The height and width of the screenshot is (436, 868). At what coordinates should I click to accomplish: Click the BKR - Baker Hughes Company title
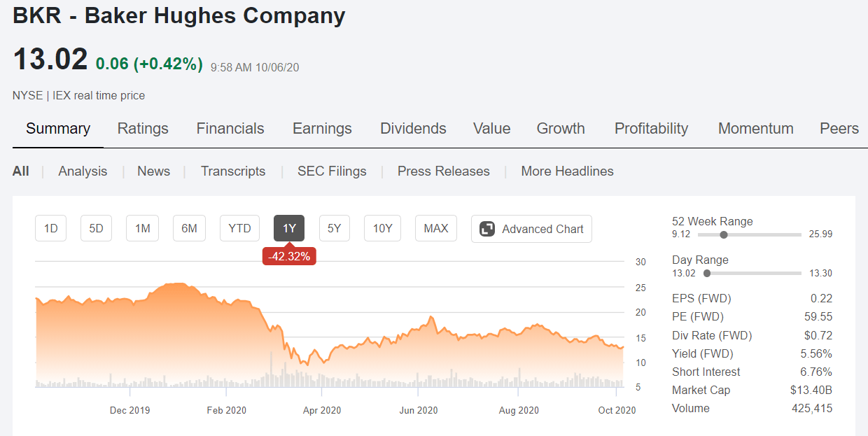point(179,15)
